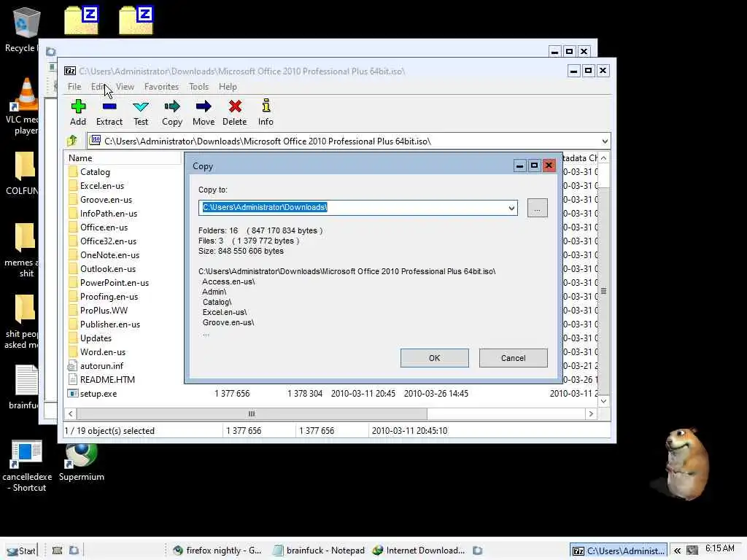Switch to Internet Download taskbar item
The width and height of the screenshot is (747, 560).
click(x=419, y=551)
